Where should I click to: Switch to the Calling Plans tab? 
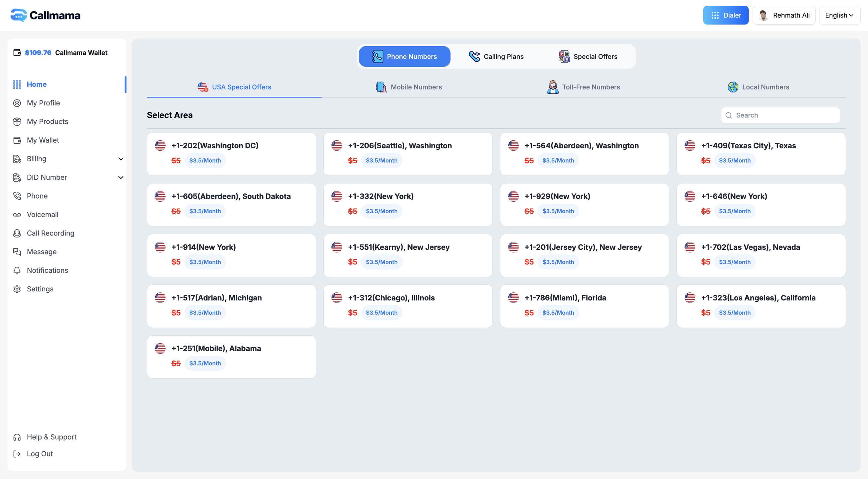496,57
